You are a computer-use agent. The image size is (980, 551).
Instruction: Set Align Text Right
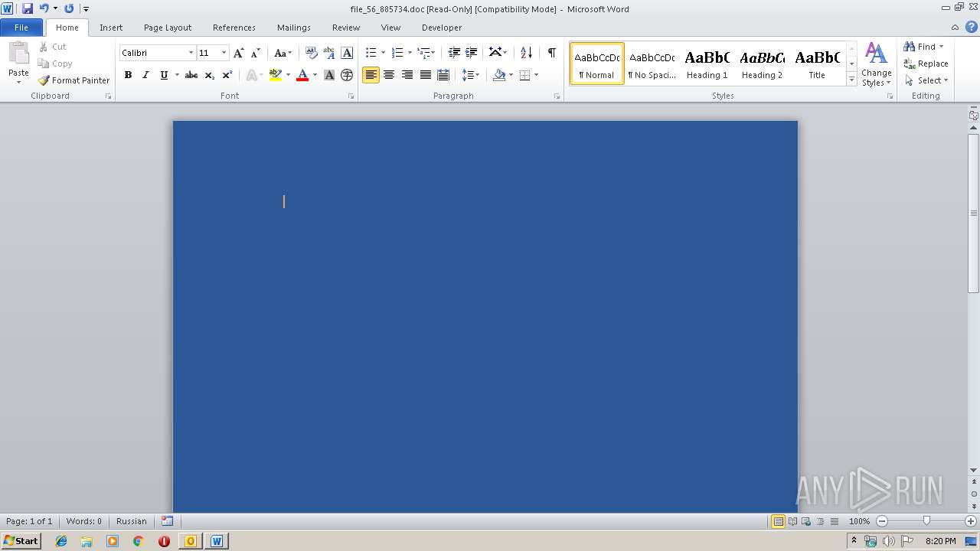pos(407,75)
